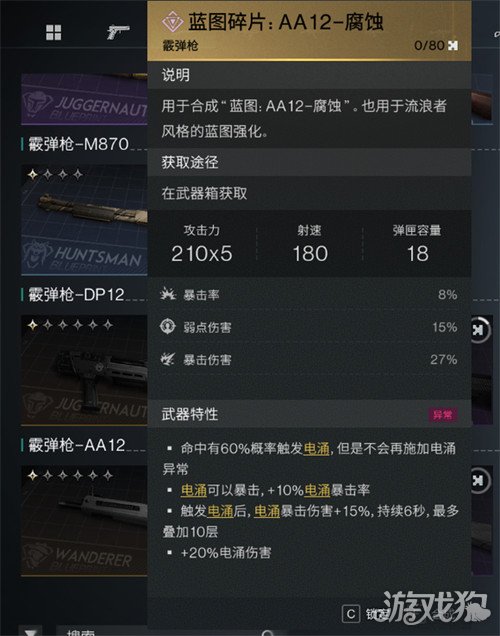
Task: Select the Wanderer AA12 blueprint card
Action: click(x=84, y=520)
